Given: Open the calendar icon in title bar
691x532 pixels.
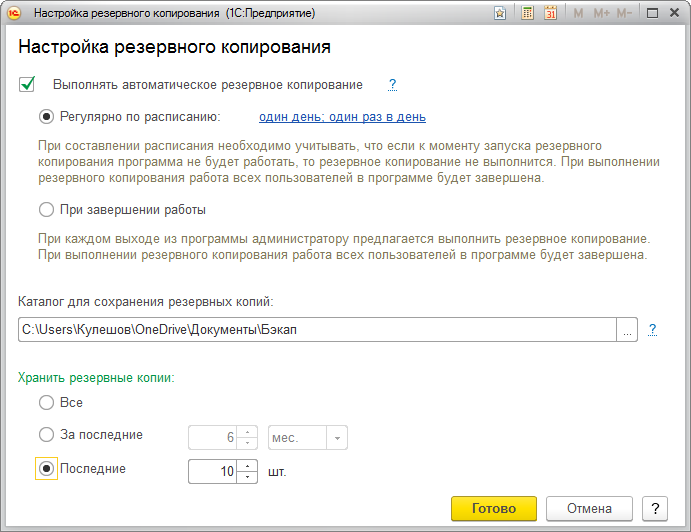Looking at the screenshot, I should click(550, 14).
